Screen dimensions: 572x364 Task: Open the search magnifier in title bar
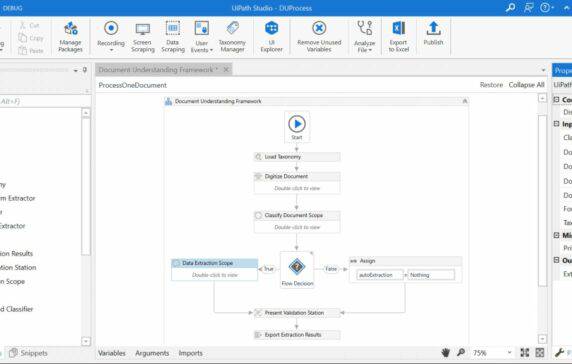coord(510,7)
